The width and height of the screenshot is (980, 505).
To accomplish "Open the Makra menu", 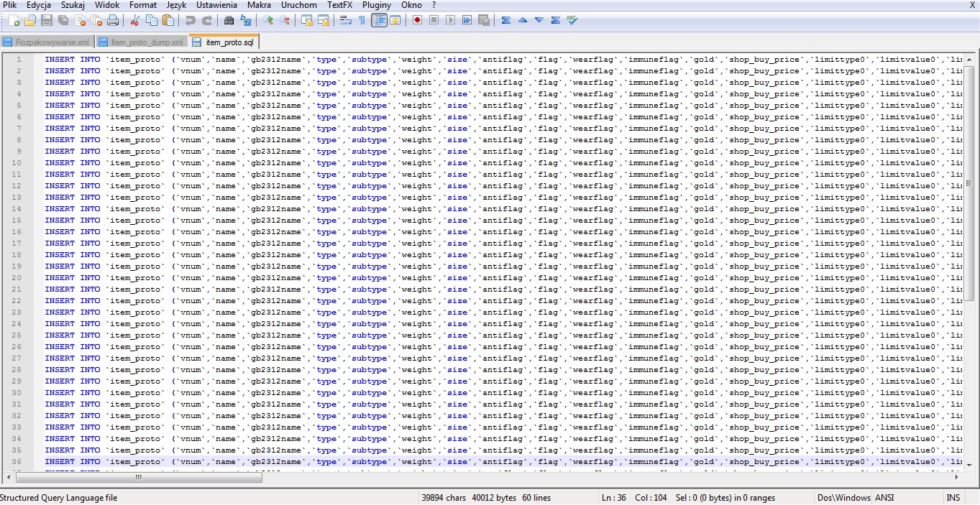I will point(259,5).
